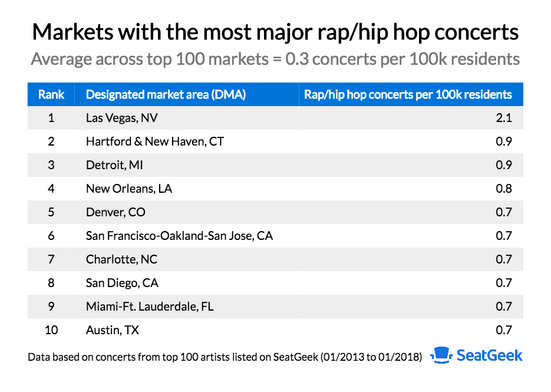Select the Charlotte, NC row
The image size is (551, 392).
pyautogui.click(x=275, y=259)
